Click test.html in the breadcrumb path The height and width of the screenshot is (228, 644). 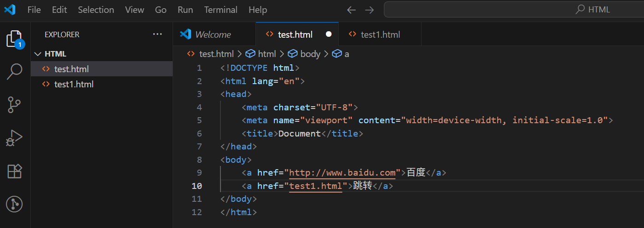pos(216,54)
